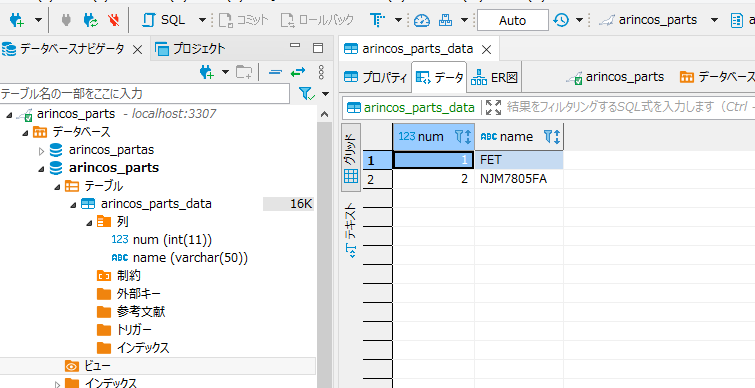
Task: Select the トリガー triggers folder
Action: tap(134, 330)
